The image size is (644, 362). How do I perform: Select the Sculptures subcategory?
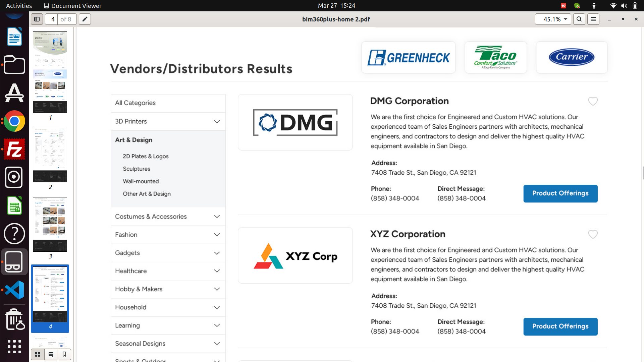(x=136, y=169)
